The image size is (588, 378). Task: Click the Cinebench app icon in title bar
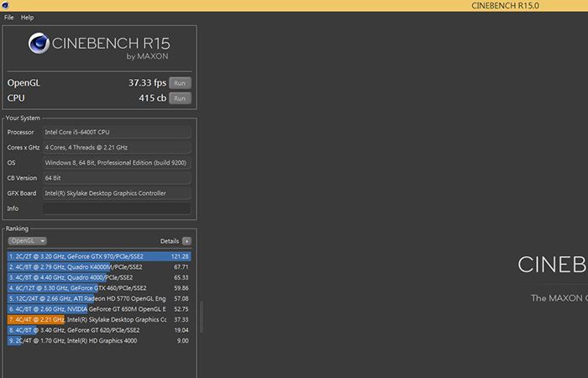coord(5,5)
